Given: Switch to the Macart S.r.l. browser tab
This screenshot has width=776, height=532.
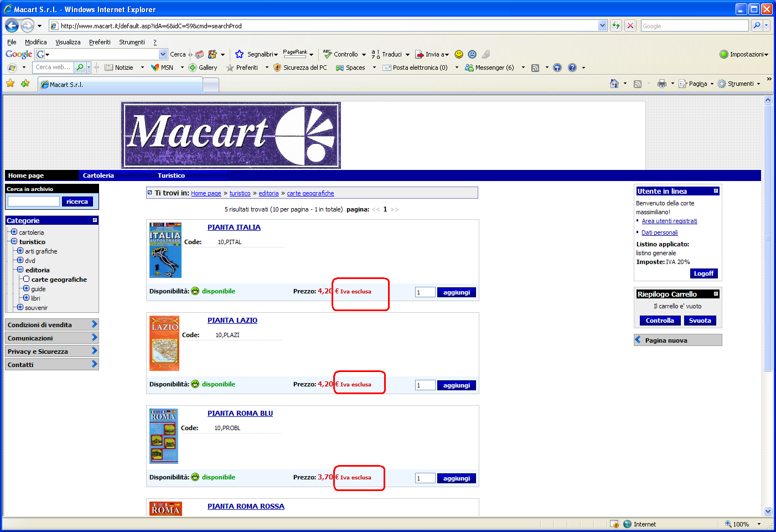Looking at the screenshot, I should [x=120, y=85].
